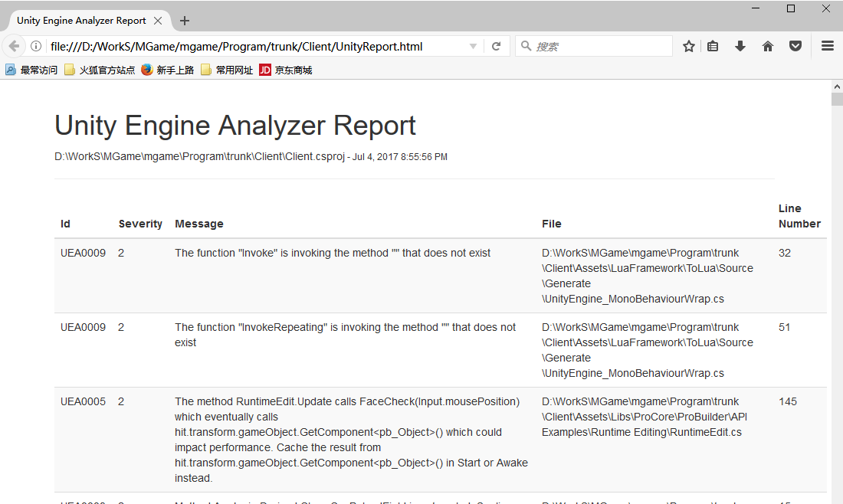Go back with the browser back arrow
Viewport: 843px width, 504px height.
tap(15, 46)
